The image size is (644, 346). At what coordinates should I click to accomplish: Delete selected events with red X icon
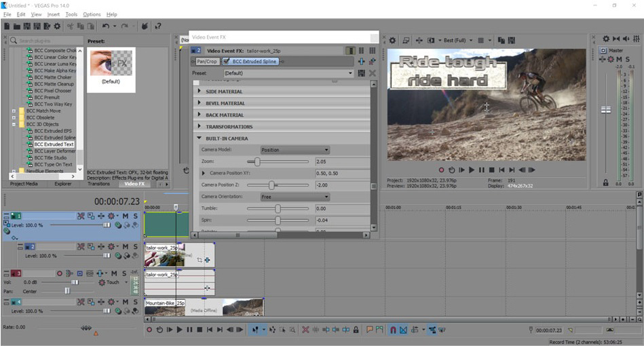[305, 330]
